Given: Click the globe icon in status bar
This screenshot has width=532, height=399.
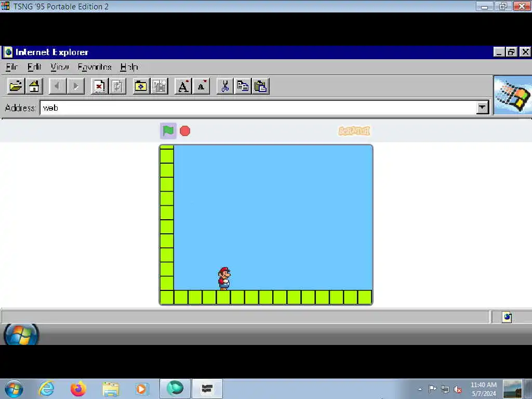Looking at the screenshot, I should tap(507, 317).
